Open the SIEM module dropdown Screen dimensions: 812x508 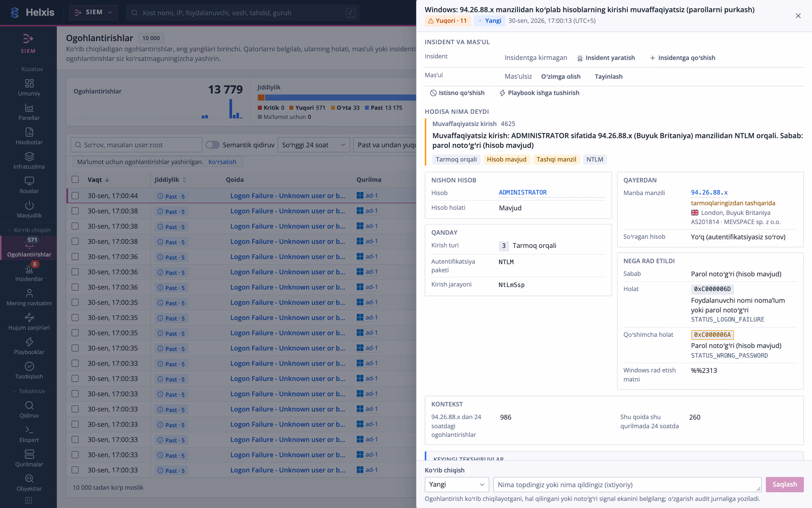(x=93, y=12)
